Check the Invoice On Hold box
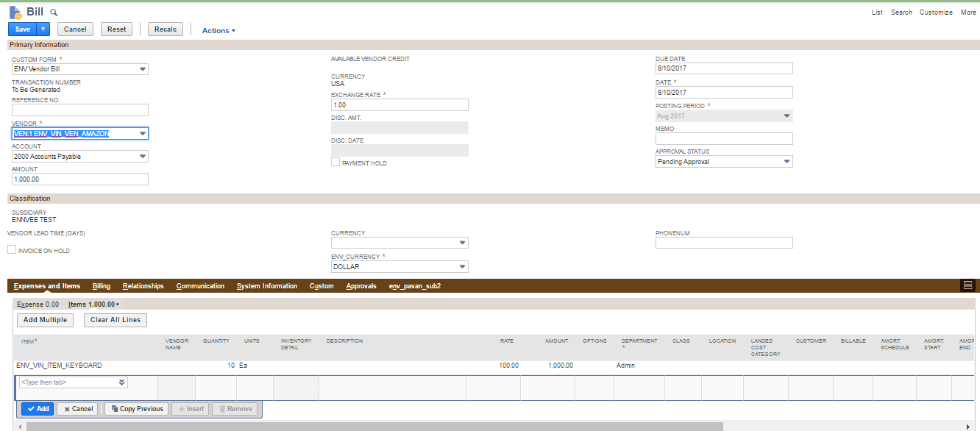Viewport: 980px width, 431px height. (12, 249)
